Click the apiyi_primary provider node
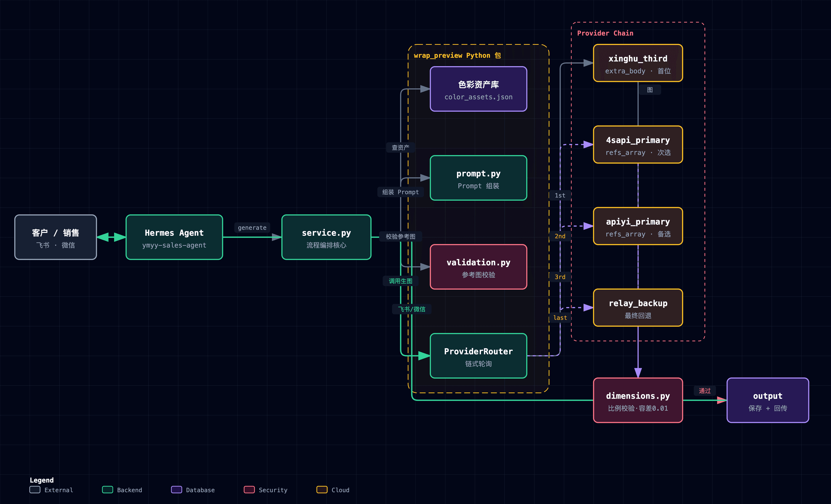Screen dimensions: 831x504 [x=638, y=226]
